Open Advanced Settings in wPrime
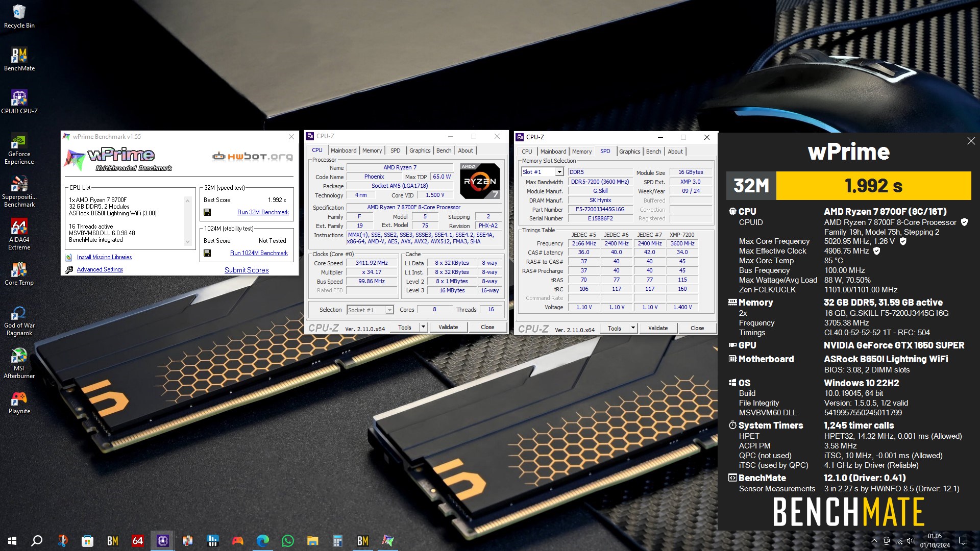This screenshot has height=551, width=980. 100,269
